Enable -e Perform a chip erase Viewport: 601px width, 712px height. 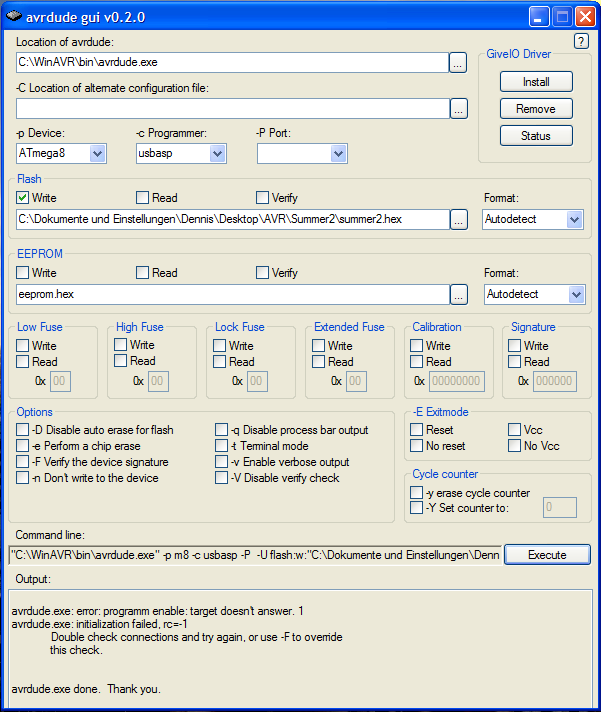22,445
